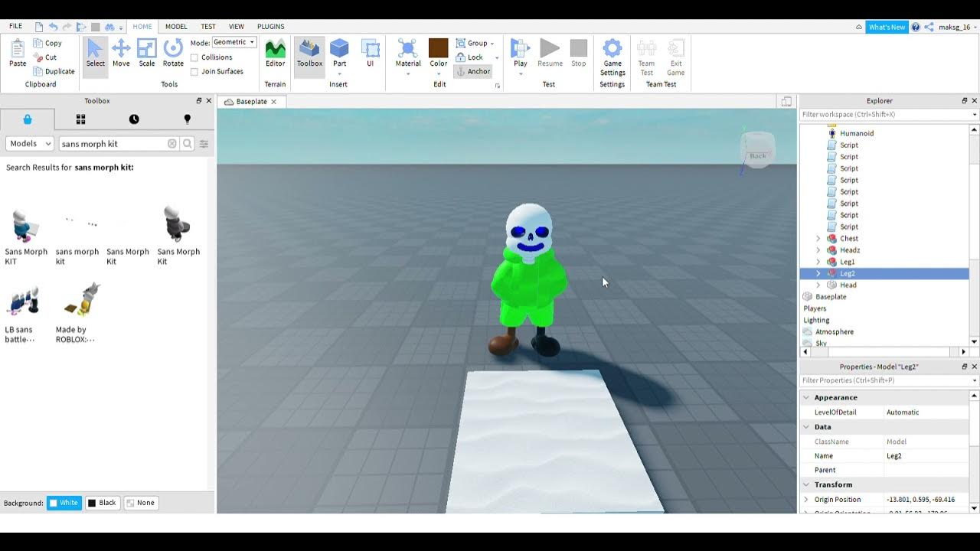Click Copy in the Clipboard group
The image size is (980, 551).
tap(47, 44)
